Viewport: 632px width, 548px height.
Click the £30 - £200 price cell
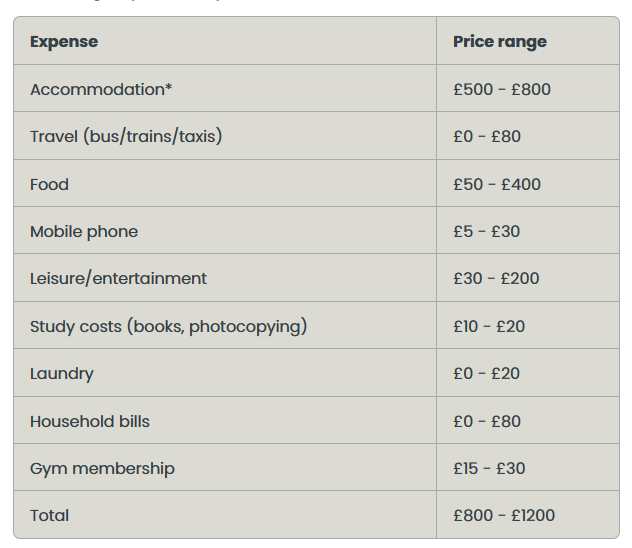click(496, 278)
